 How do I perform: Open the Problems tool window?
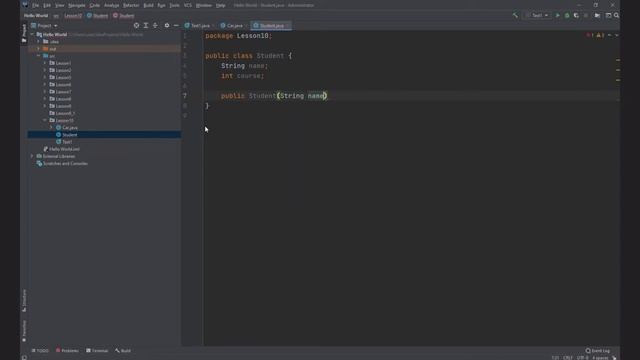pyautogui.click(x=67, y=351)
